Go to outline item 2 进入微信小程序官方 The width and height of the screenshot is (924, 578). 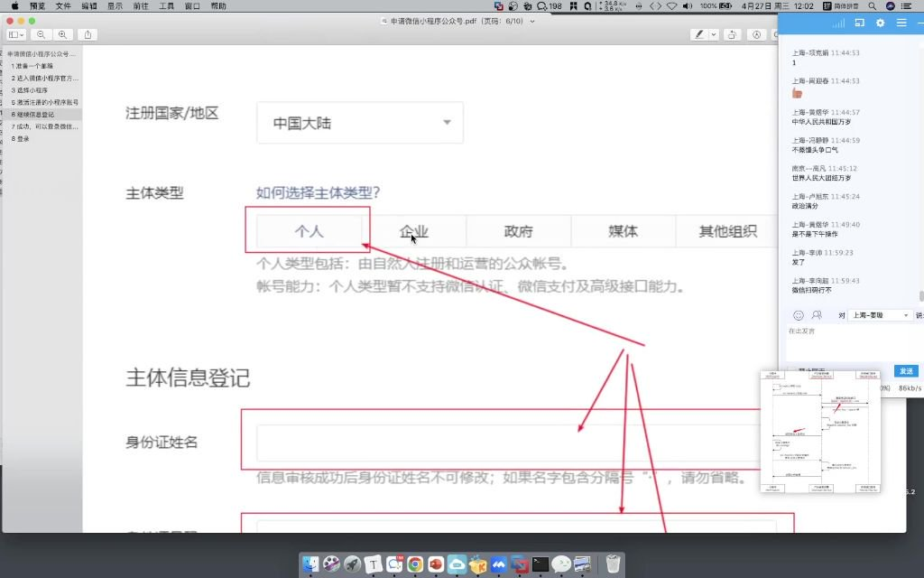click(x=45, y=78)
